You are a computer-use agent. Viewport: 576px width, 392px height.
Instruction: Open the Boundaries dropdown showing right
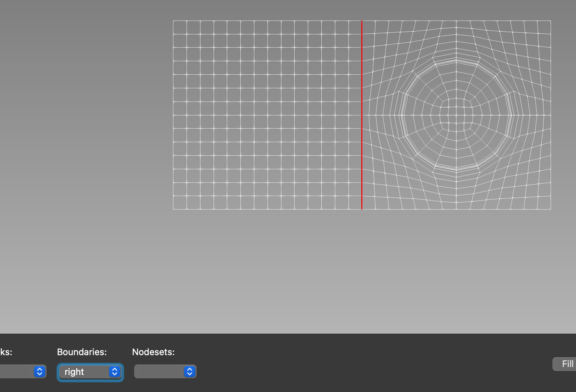(x=90, y=372)
